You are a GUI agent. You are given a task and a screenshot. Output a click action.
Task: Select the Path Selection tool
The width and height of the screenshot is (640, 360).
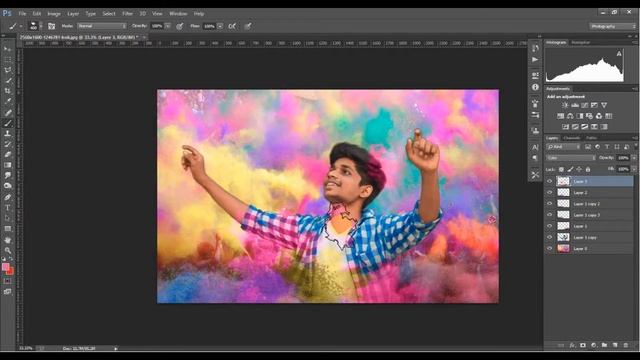(7, 218)
